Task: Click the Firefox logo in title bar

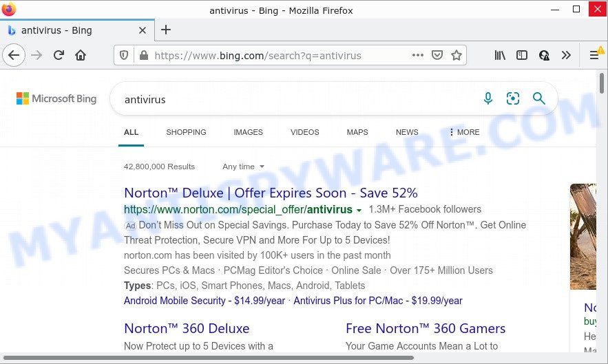Action: (x=8, y=10)
